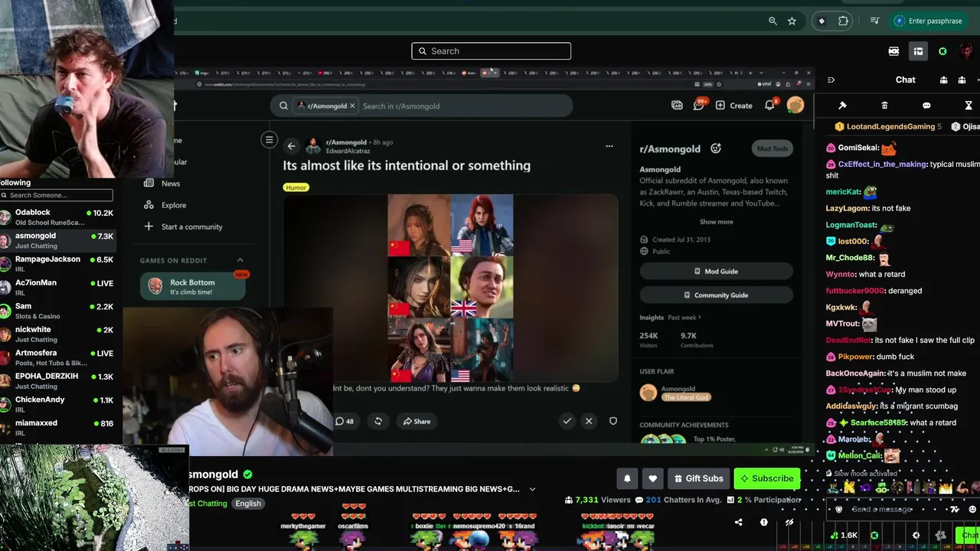The width and height of the screenshot is (980, 551).
Task: Click the Reddit Create post button
Action: pyautogui.click(x=733, y=106)
